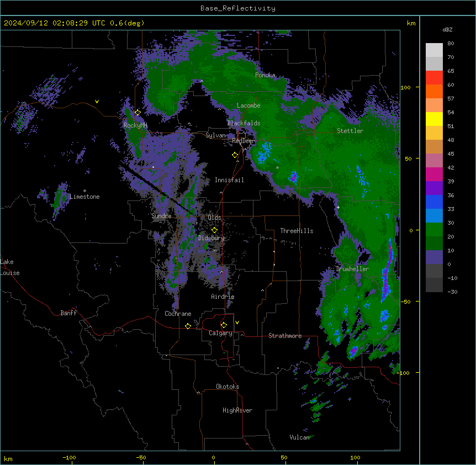The height and width of the screenshot is (465, 476).
Task: Click the 80 value at legend top
Action: pyautogui.click(x=451, y=44)
